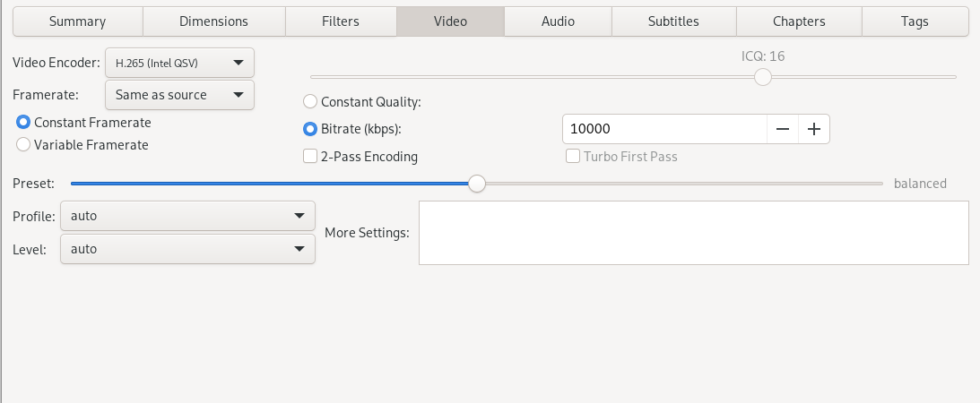Viewport: 980px width, 403px height.
Task: Click the Preset slider handle
Action: click(477, 184)
